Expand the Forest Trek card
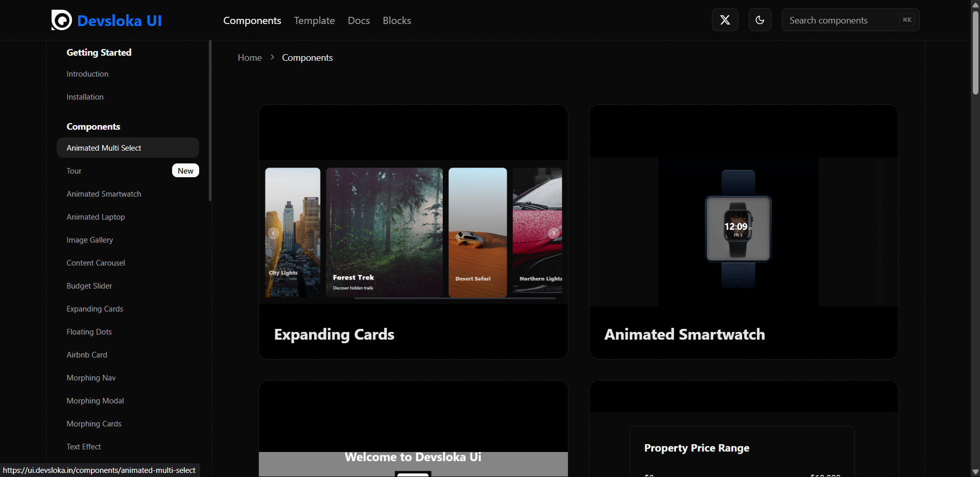 click(384, 232)
